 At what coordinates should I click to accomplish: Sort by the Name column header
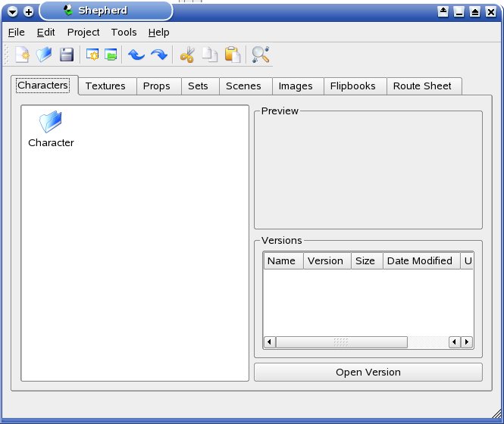point(283,260)
